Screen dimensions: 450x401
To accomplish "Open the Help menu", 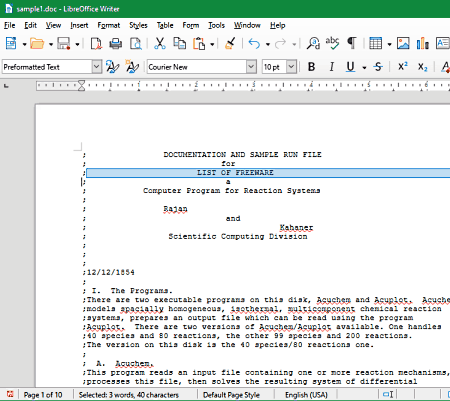I will [277, 25].
